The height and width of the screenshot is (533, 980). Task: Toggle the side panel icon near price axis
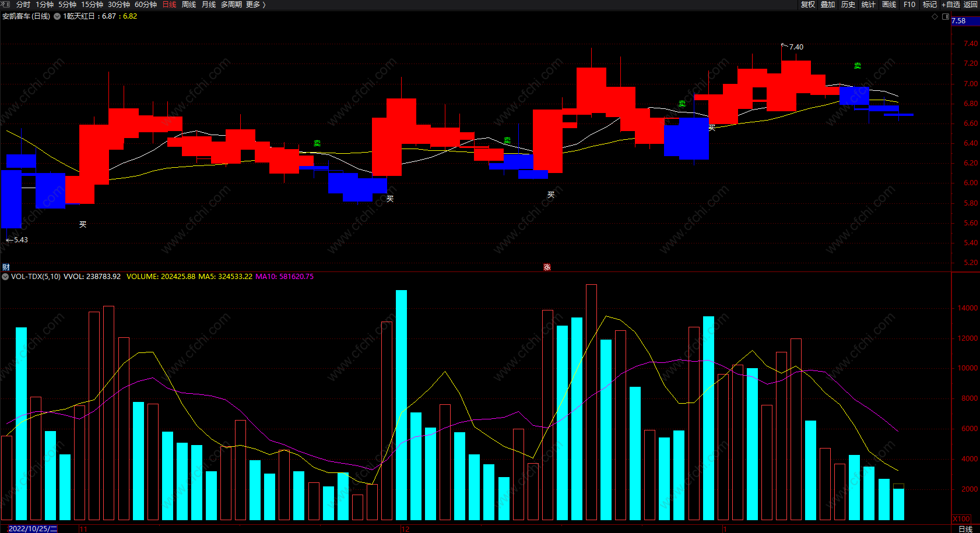(946, 16)
